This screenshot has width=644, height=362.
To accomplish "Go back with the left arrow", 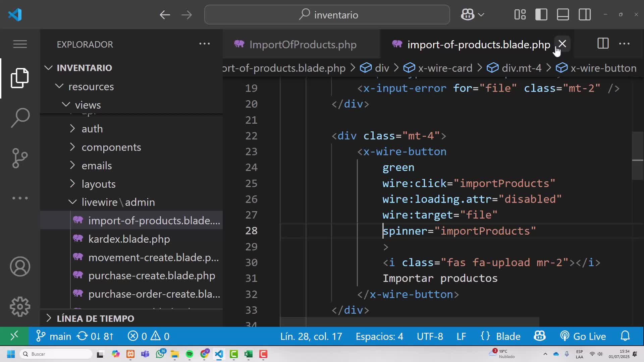I will pos(165,15).
